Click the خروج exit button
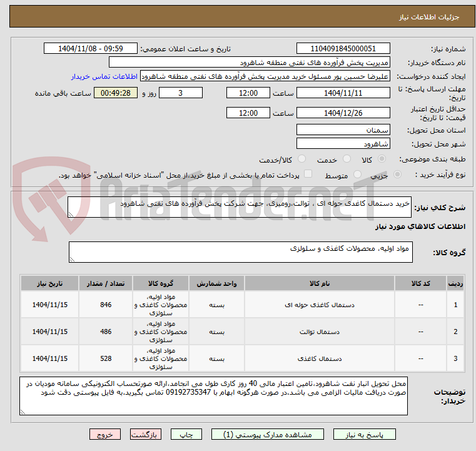 tap(104, 434)
